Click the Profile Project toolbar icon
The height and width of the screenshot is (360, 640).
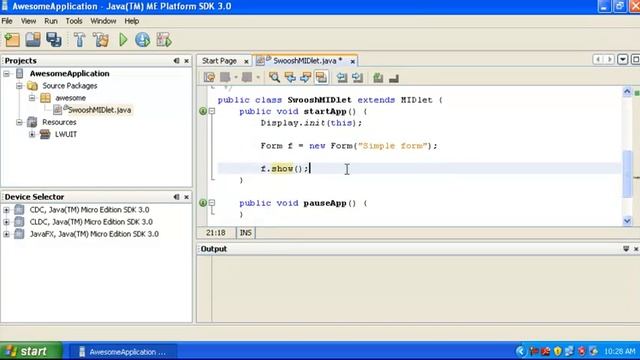(164, 40)
